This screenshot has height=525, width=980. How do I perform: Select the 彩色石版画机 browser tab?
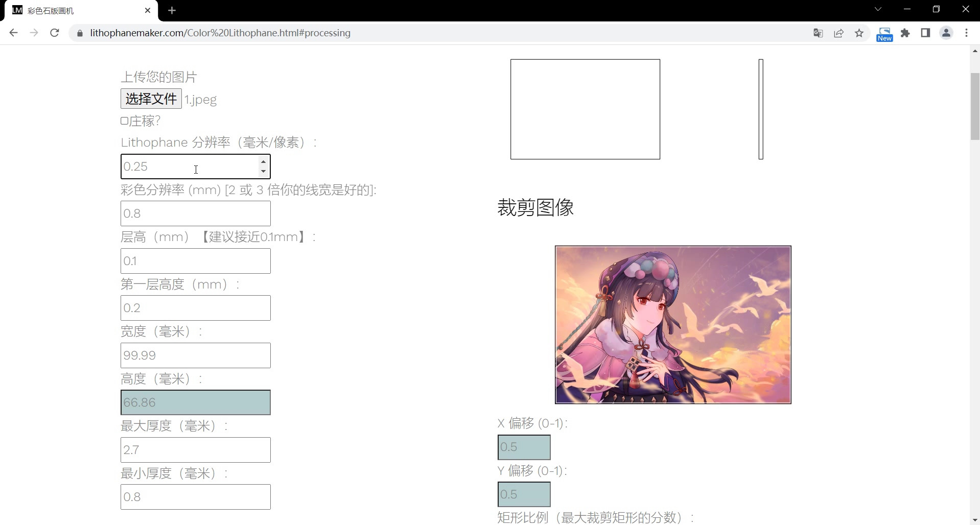pos(82,10)
